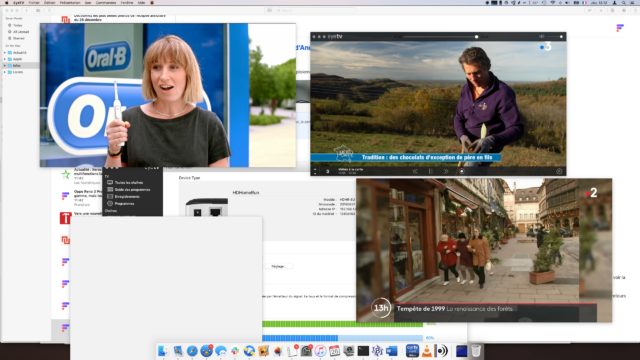The image size is (640, 360).
Task: Open Microsoft Word from the Dock
Action: [x=392, y=351]
